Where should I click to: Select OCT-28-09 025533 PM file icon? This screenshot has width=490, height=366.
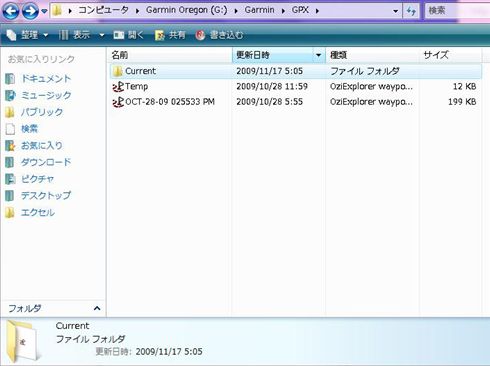[x=118, y=102]
